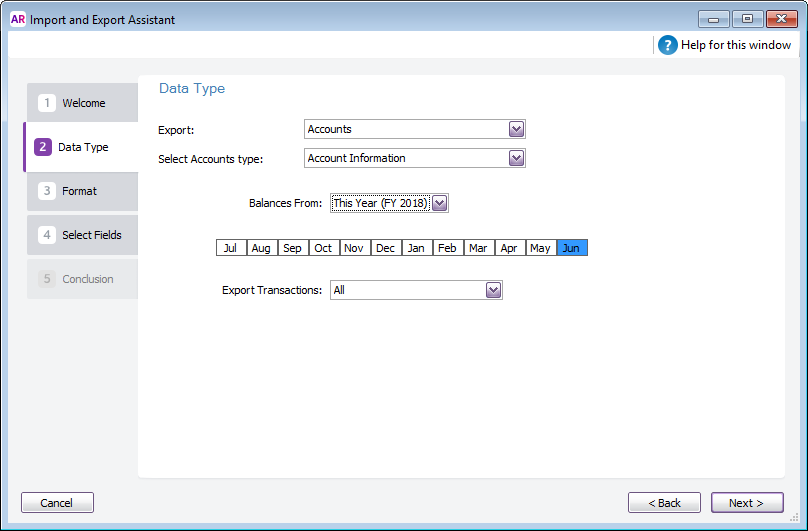Open the Select Fields step
This screenshot has width=808, height=531.
point(83,235)
